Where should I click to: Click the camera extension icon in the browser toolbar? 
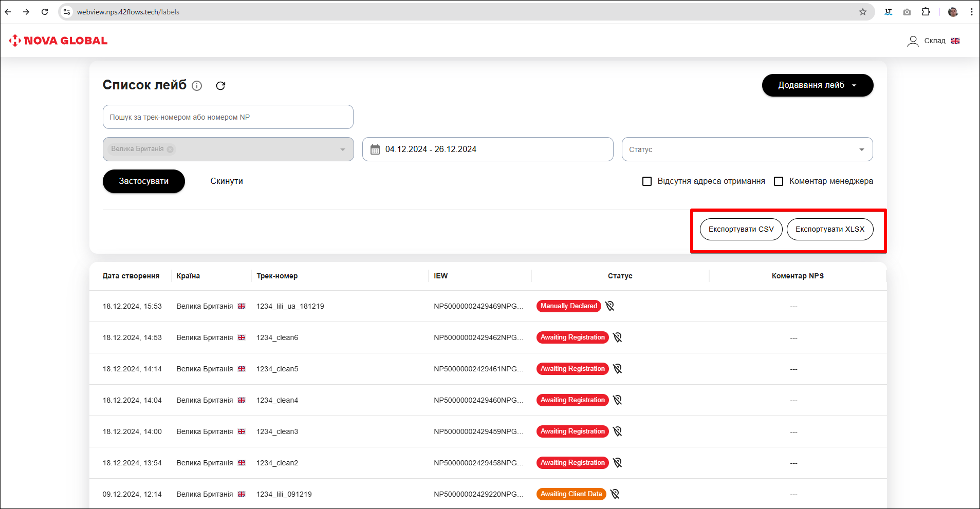[x=907, y=12]
